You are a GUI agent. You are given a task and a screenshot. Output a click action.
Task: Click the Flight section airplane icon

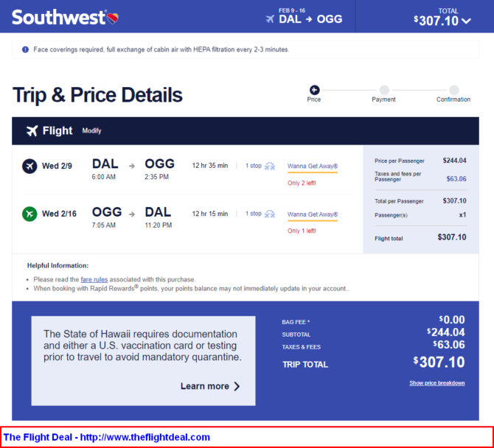32,130
